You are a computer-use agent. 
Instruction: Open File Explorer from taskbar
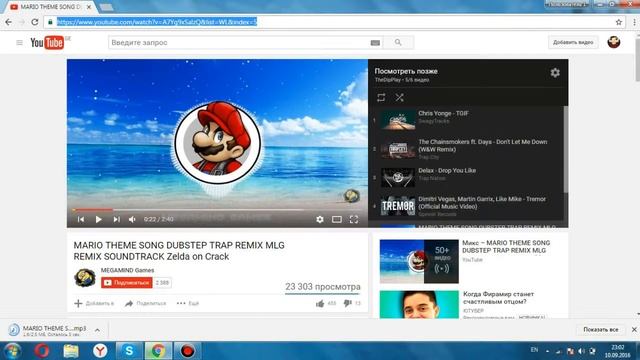coord(71,351)
